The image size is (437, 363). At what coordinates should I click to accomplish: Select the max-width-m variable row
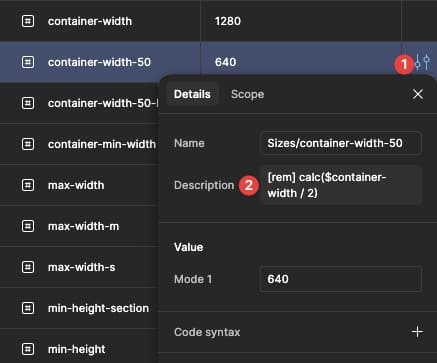coord(80,226)
